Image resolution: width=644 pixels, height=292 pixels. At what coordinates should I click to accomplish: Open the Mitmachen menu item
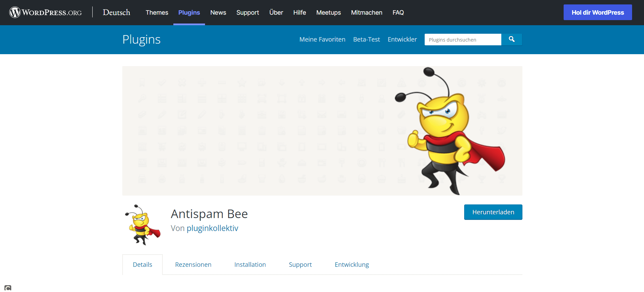[x=367, y=13]
